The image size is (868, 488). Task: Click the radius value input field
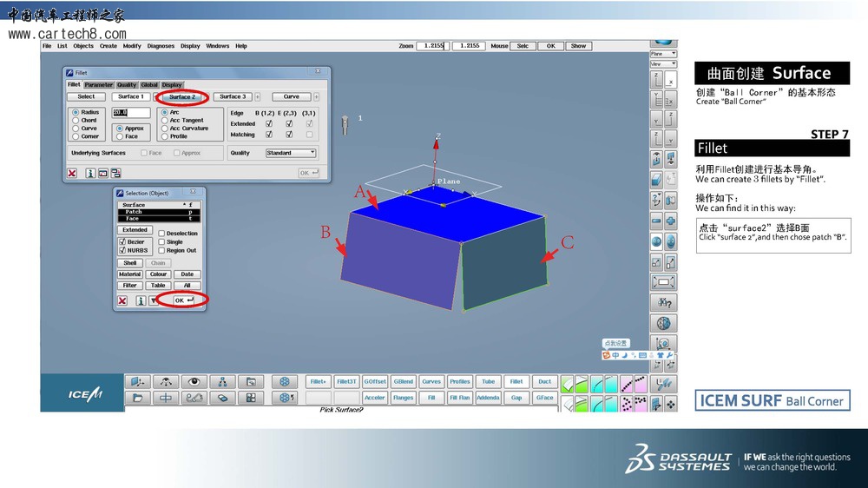[131, 113]
